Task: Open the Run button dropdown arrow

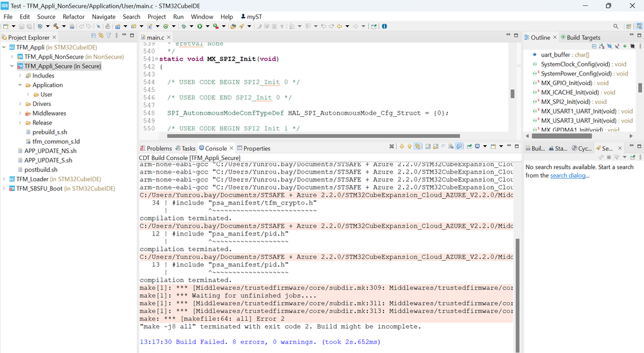Action: [208, 26]
